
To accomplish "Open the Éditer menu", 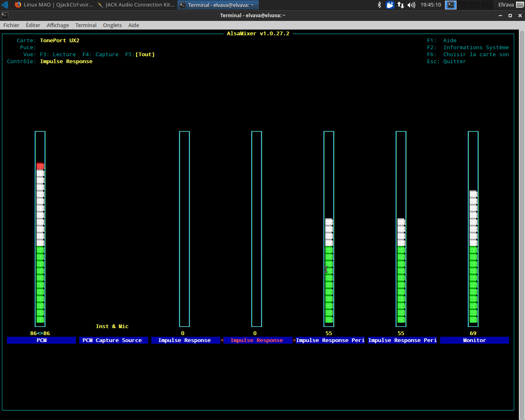I will 33,25.
